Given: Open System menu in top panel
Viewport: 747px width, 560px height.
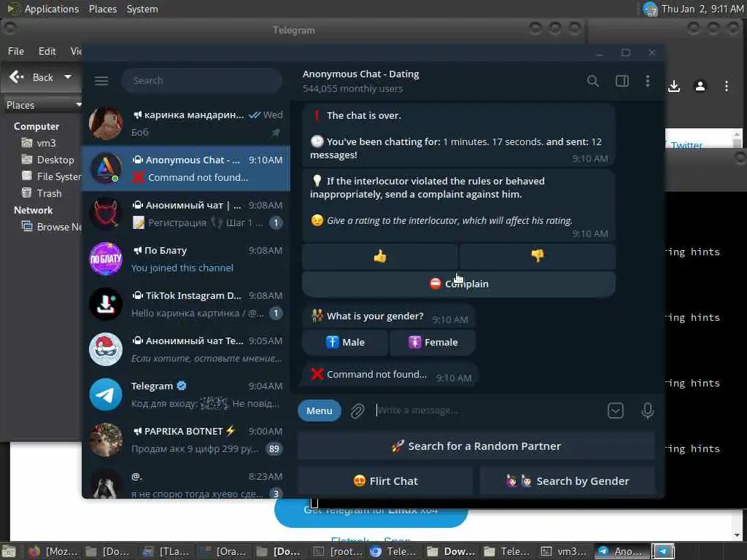Looking at the screenshot, I should click(142, 9).
